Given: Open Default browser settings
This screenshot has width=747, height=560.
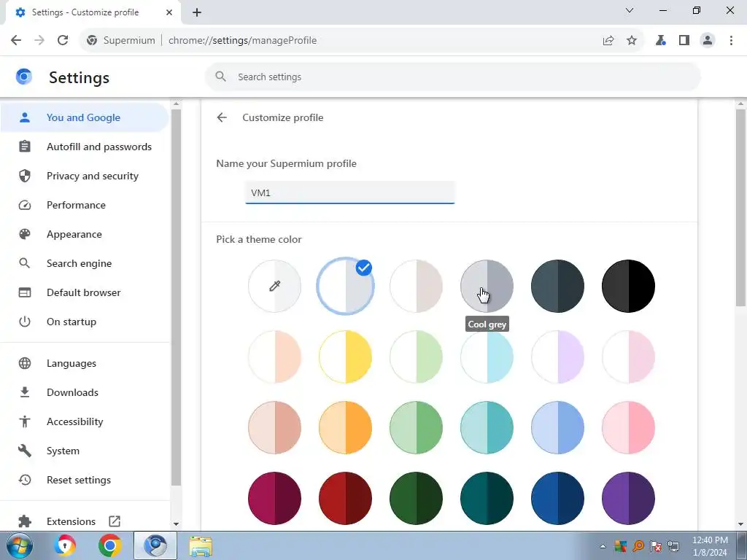Looking at the screenshot, I should click(x=85, y=292).
